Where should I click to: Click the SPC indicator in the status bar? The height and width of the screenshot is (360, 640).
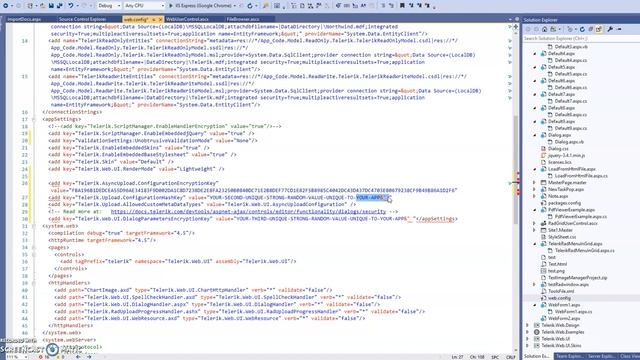click(x=495, y=357)
